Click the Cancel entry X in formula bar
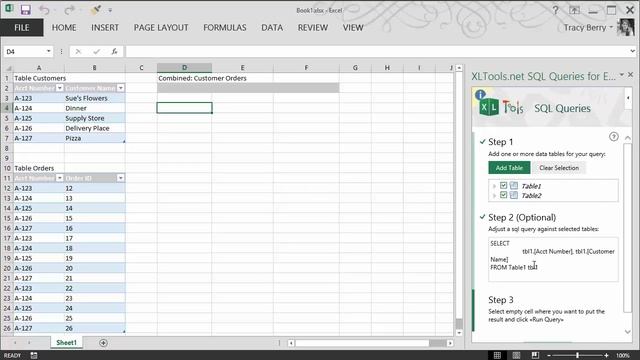The height and width of the screenshot is (360, 640). click(78, 51)
